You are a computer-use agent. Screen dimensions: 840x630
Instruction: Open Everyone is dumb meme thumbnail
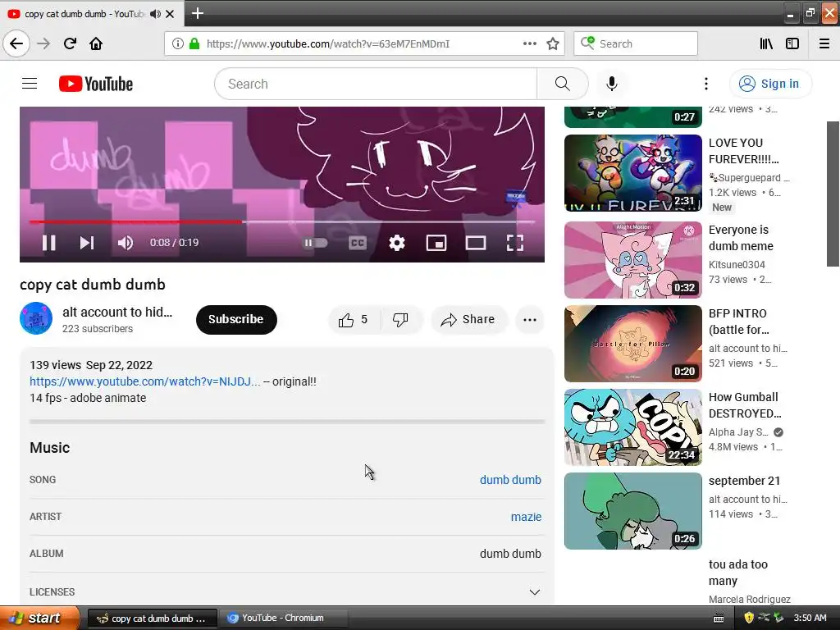632,260
